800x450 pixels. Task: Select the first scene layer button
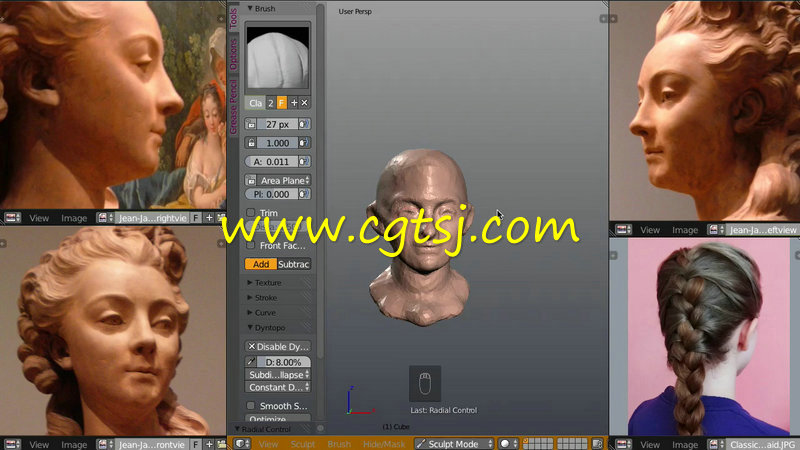point(526,441)
